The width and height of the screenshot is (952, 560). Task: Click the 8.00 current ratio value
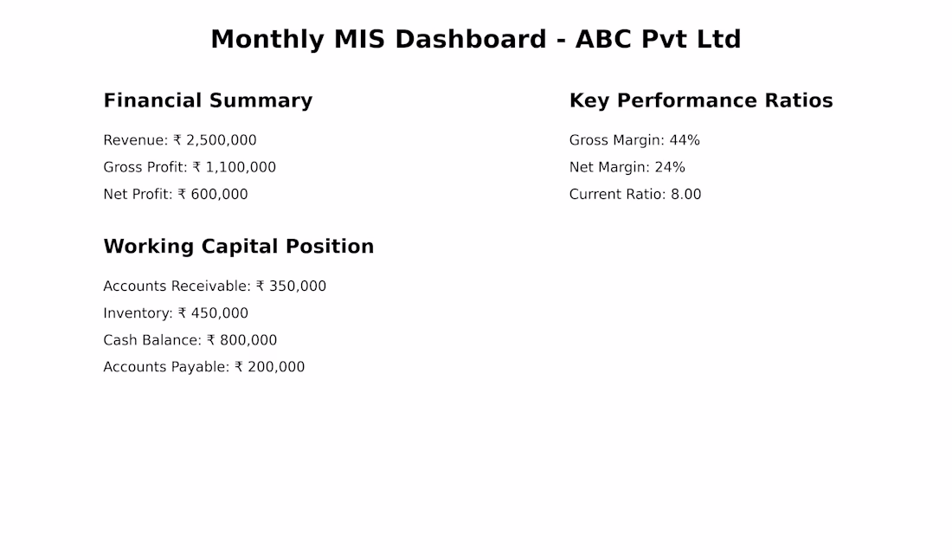pos(685,194)
